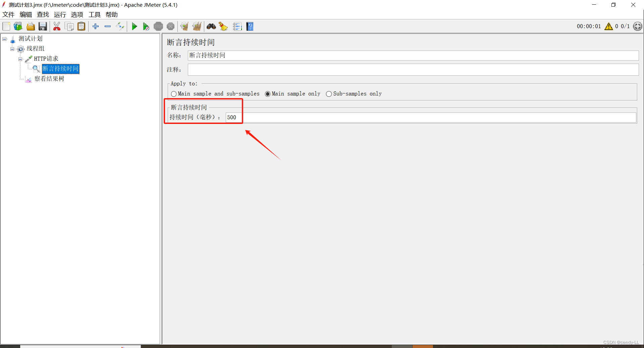The height and width of the screenshot is (348, 644).
Task: Clear all results with the broom icon
Action: tap(223, 26)
